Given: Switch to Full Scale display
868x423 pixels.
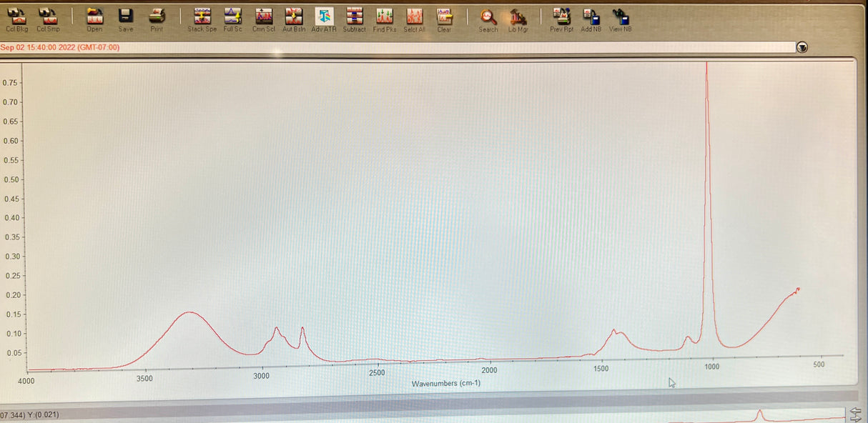Looking at the screenshot, I should [x=232, y=19].
